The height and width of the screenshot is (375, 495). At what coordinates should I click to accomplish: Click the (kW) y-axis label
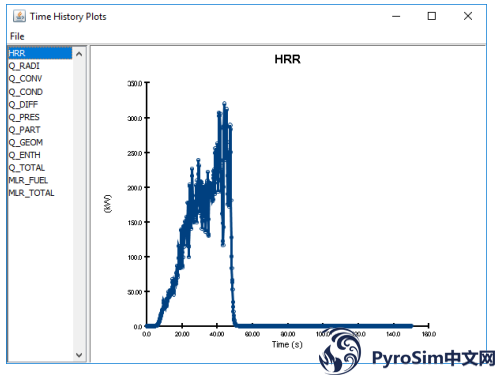(107, 204)
